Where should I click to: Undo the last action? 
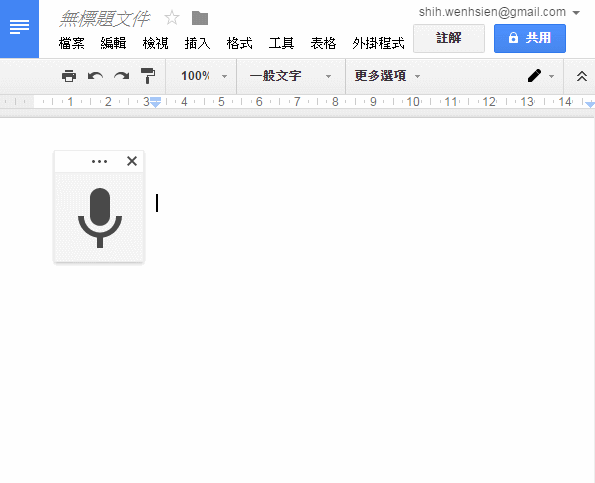[x=95, y=76]
